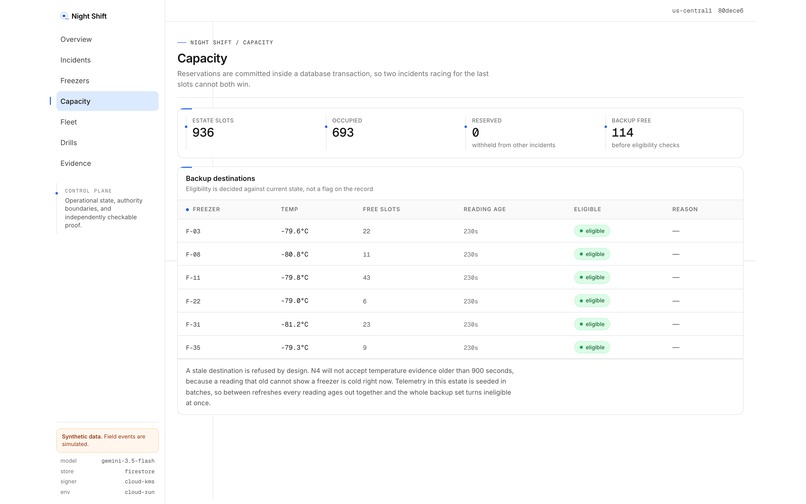Screen dimensions: 806x504
Task: Click 'before eligibility checks' note
Action: [x=646, y=145]
